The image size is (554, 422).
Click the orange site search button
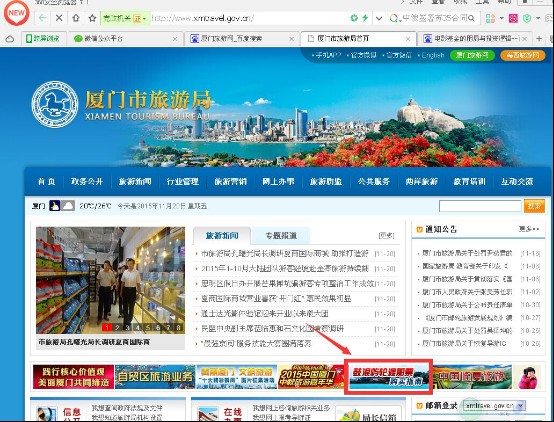[534, 206]
